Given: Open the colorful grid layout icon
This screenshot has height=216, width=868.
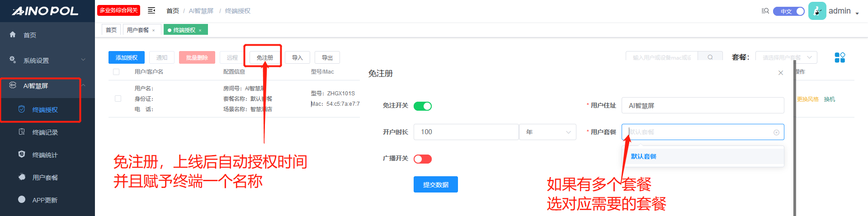Looking at the screenshot, I should point(840,57).
